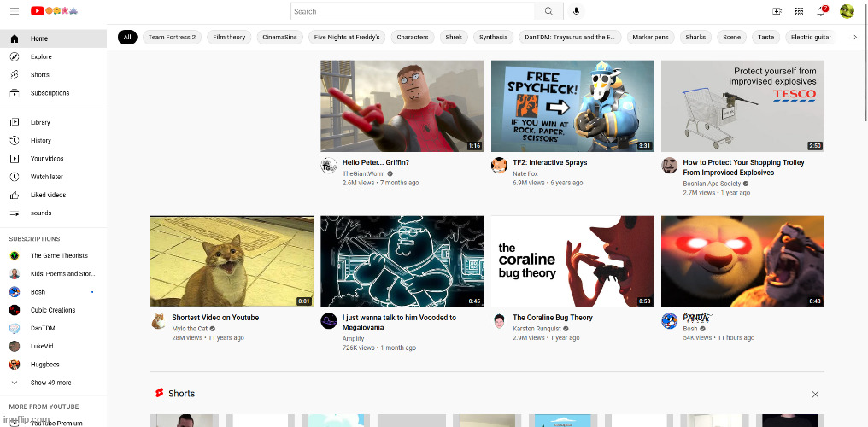Play Hello Peter... Griffin? thumbnail
Screen dimensions: 868x427
click(402, 106)
